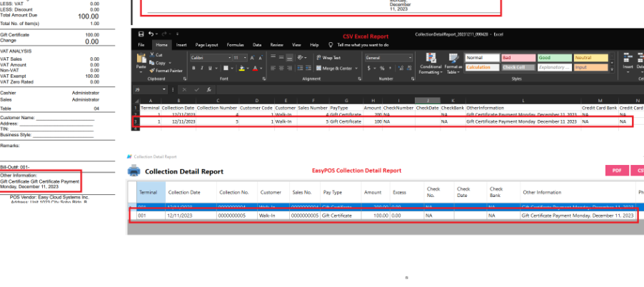Image resolution: width=644 pixels, height=287 pixels.
Task: Click the Middle Align icon
Action: (281, 58)
